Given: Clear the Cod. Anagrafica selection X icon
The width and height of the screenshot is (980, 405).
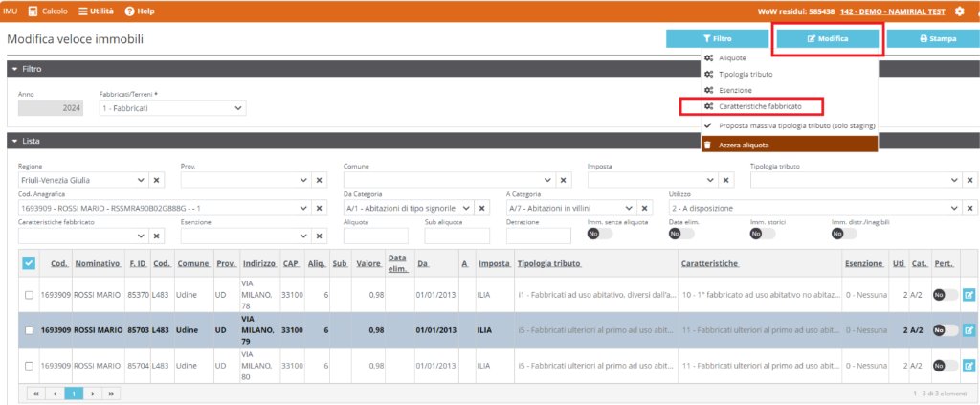Looking at the screenshot, I should [319, 208].
